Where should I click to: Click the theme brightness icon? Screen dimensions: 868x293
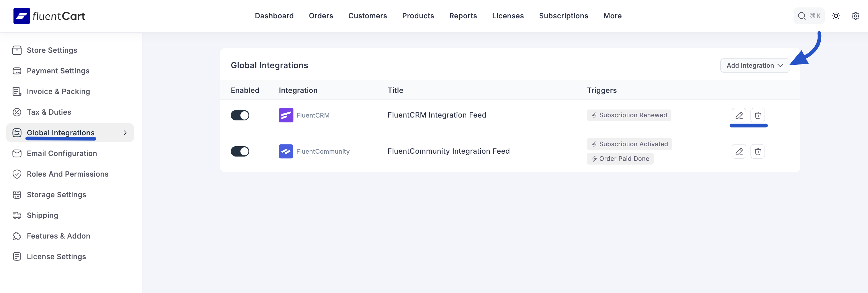(836, 16)
